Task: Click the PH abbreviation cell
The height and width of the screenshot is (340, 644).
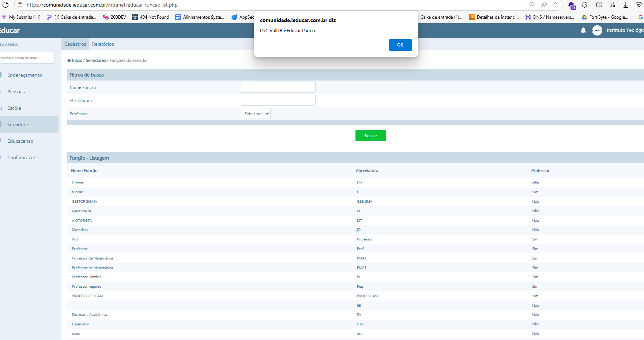Action: coord(359,277)
